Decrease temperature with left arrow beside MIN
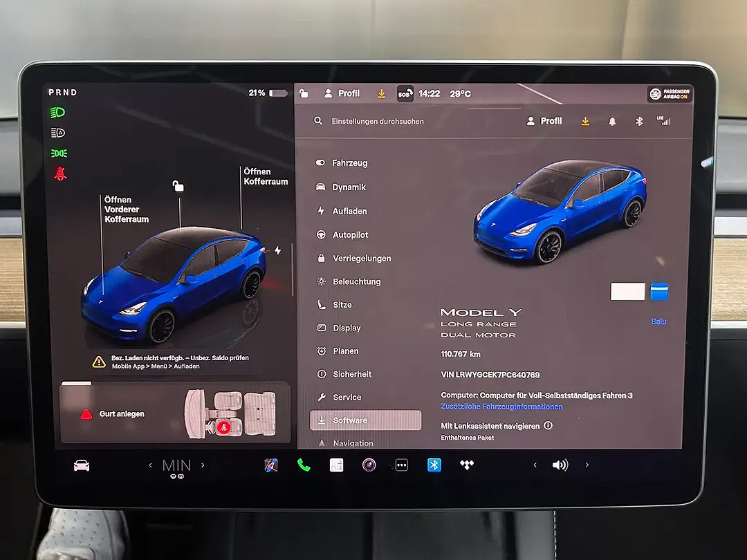This screenshot has height=560, width=747. 151,465
